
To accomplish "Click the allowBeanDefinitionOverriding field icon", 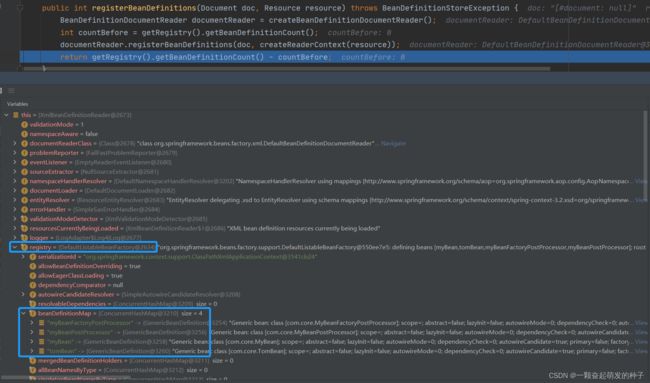I will click(33, 267).
